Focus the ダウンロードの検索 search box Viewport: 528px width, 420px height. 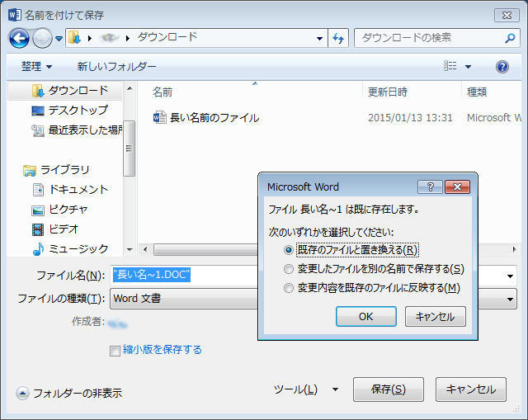pos(436,38)
